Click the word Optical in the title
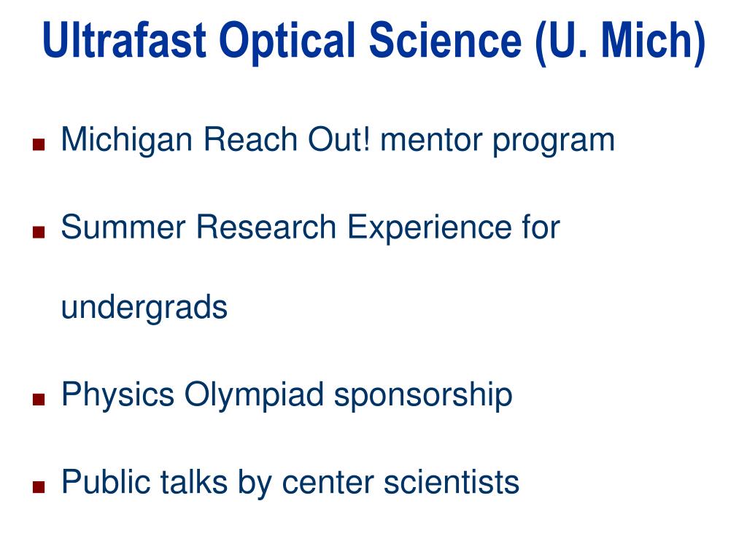Viewport: 747px width, 560px height. point(287,42)
